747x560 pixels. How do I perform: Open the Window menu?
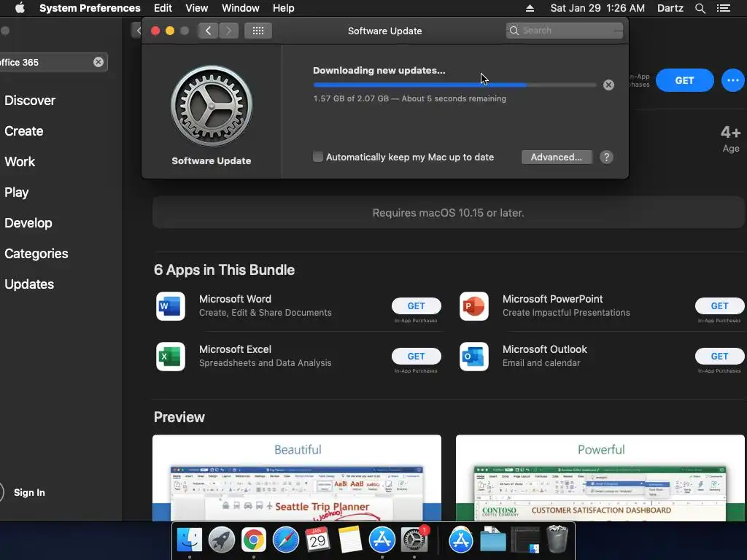241,8
